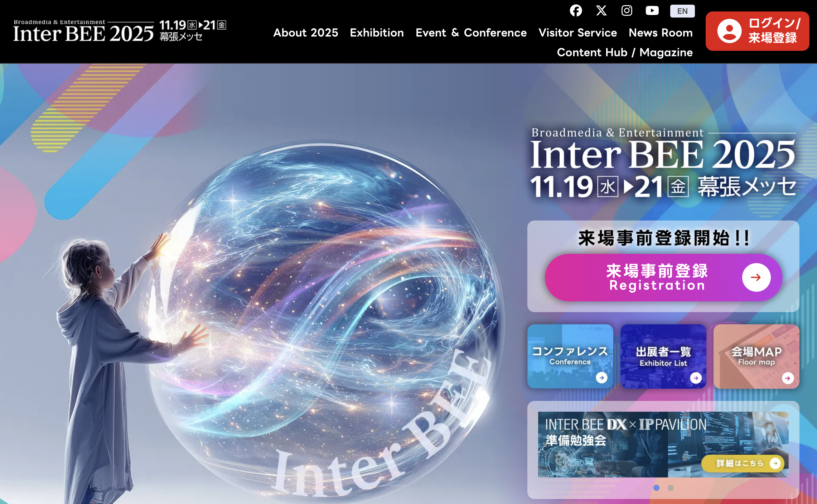Select the first blue carousel dot
817x504 pixels.
click(x=656, y=488)
